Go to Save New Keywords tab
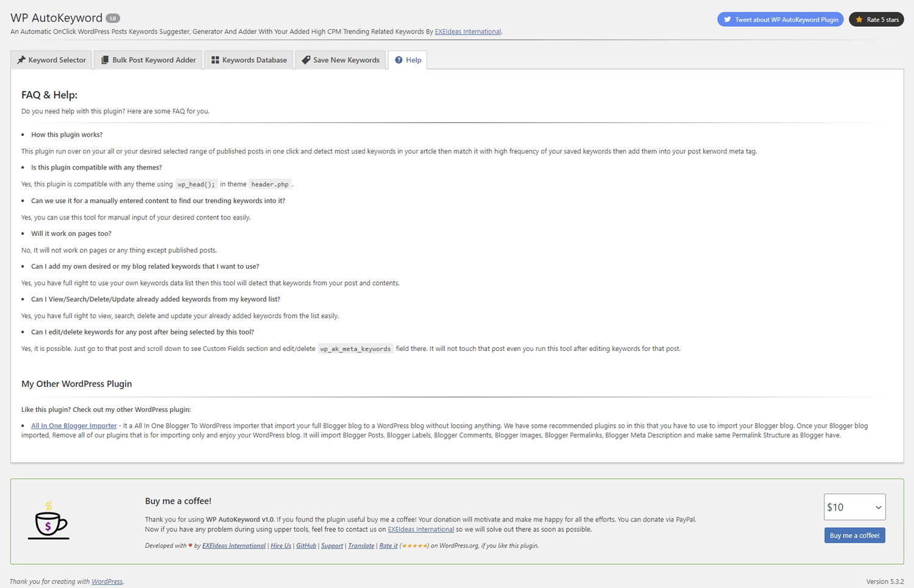 point(340,60)
